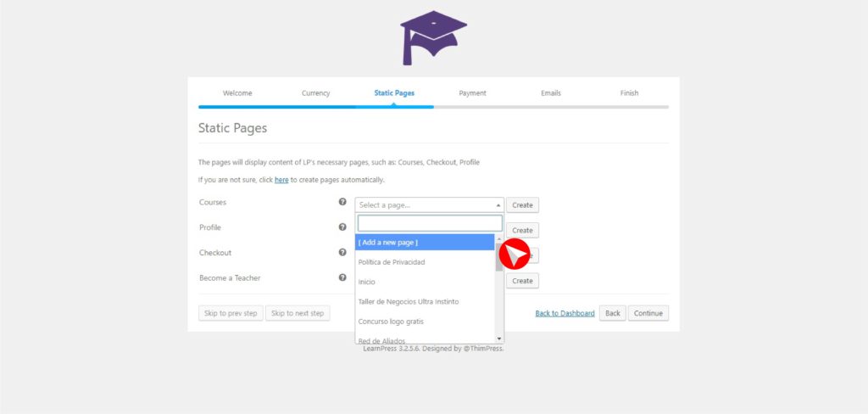Screen dimensions: 868x414
Task: Open the 'Back to Dashboard' link
Action: pyautogui.click(x=565, y=313)
